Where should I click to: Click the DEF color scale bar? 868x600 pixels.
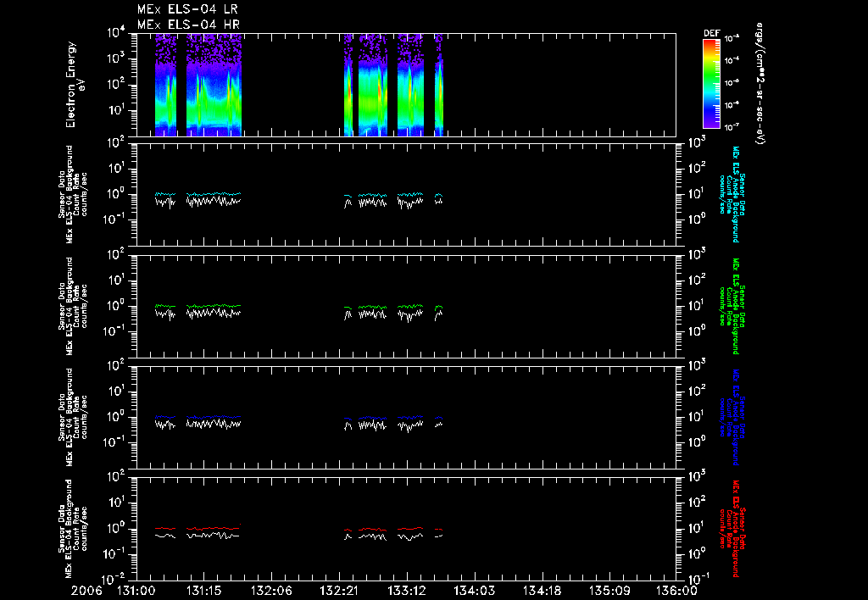pos(711,84)
